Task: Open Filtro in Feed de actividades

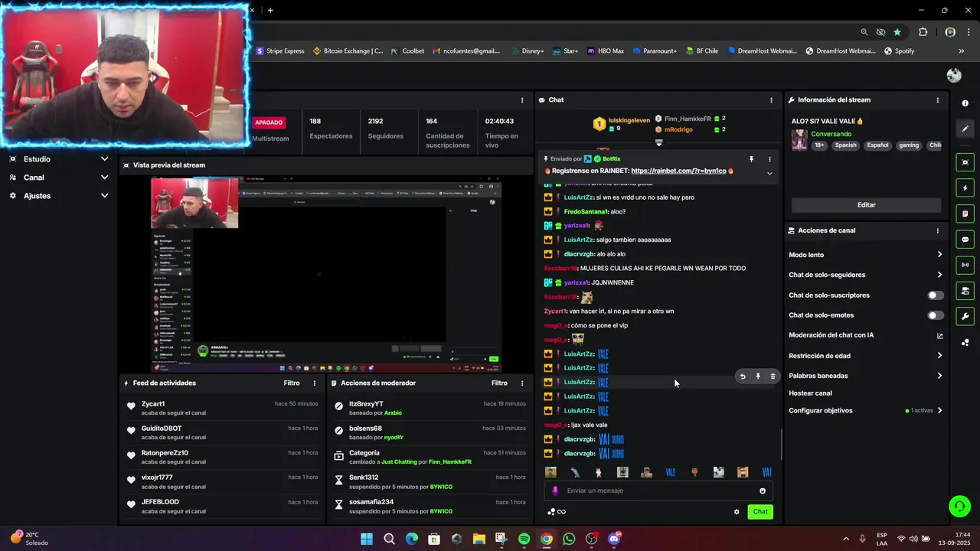Action: pyautogui.click(x=292, y=383)
